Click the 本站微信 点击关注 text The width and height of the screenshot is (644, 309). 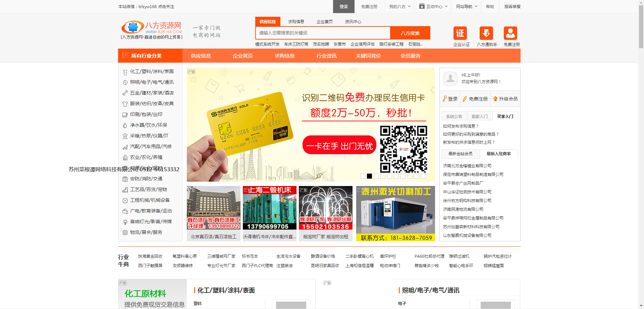[x=146, y=6]
